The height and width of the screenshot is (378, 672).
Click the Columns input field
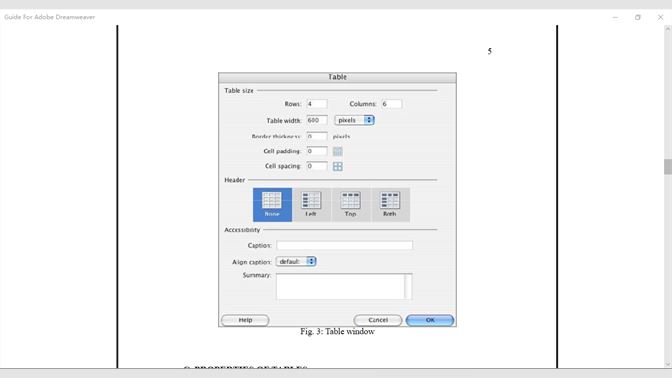[392, 104]
